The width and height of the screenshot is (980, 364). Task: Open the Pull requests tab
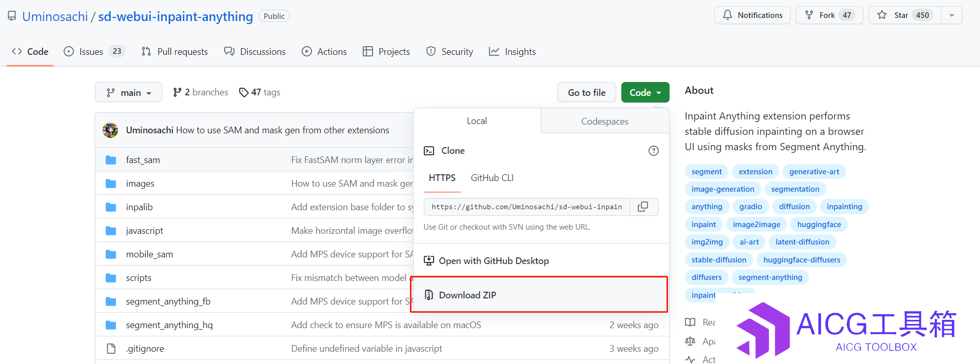coord(175,52)
